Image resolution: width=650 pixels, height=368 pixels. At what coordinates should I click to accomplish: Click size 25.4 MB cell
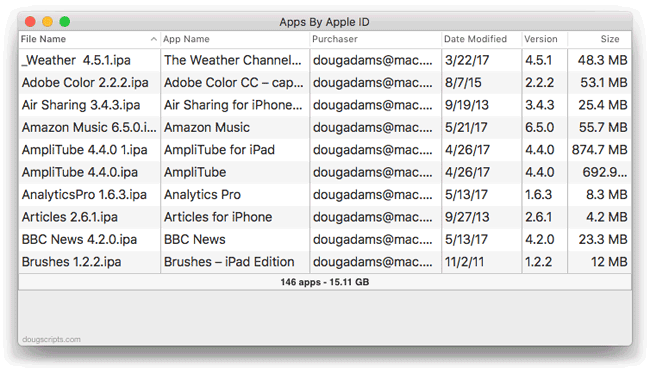point(599,105)
